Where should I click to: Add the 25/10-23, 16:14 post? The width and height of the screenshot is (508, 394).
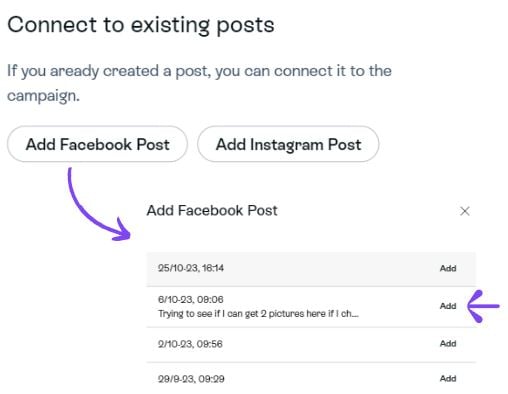448,268
